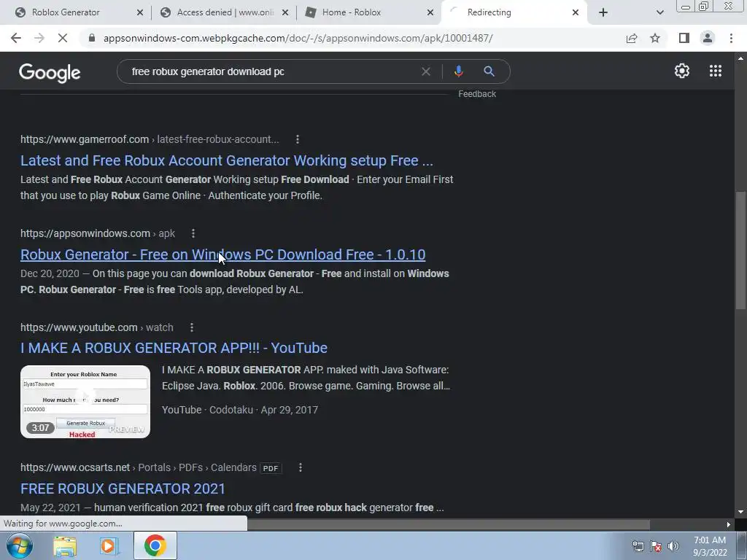Click the YouTube · Codotaku · Apr 29, 2017 text

click(x=239, y=410)
